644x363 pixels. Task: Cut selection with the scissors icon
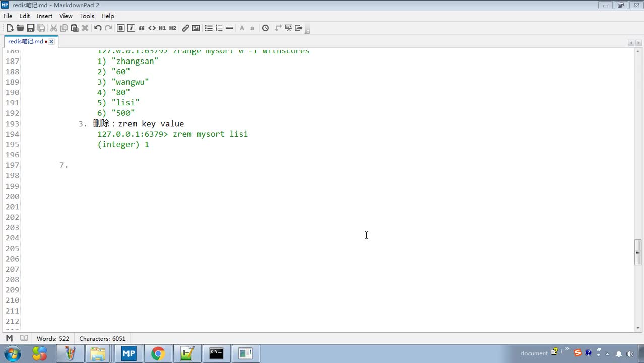pyautogui.click(x=53, y=28)
